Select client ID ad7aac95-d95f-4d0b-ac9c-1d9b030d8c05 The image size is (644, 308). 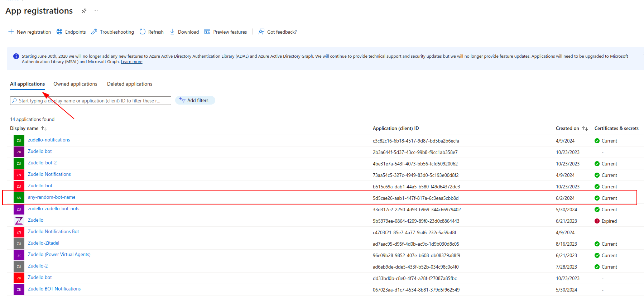tap(416, 244)
